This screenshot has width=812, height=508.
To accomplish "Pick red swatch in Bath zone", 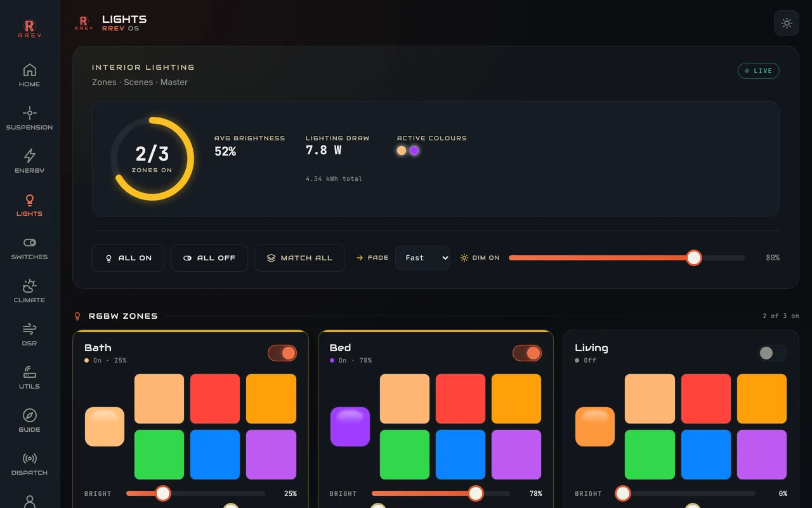I will point(215,399).
